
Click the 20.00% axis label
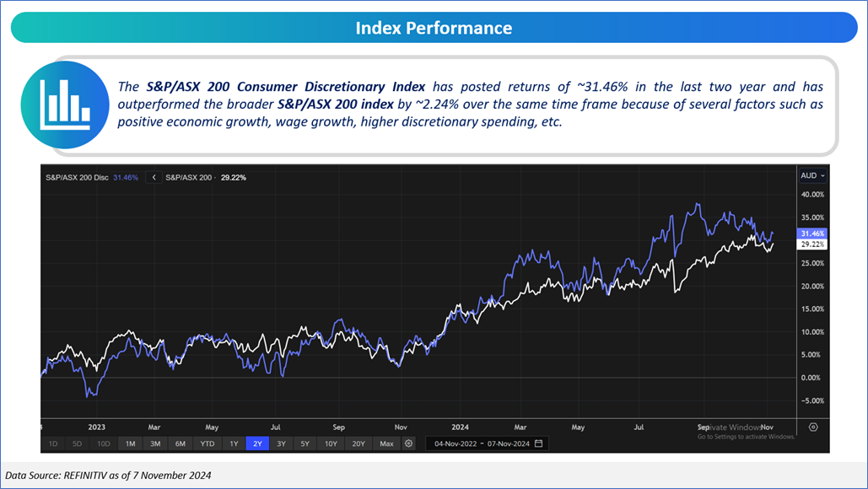click(x=812, y=286)
